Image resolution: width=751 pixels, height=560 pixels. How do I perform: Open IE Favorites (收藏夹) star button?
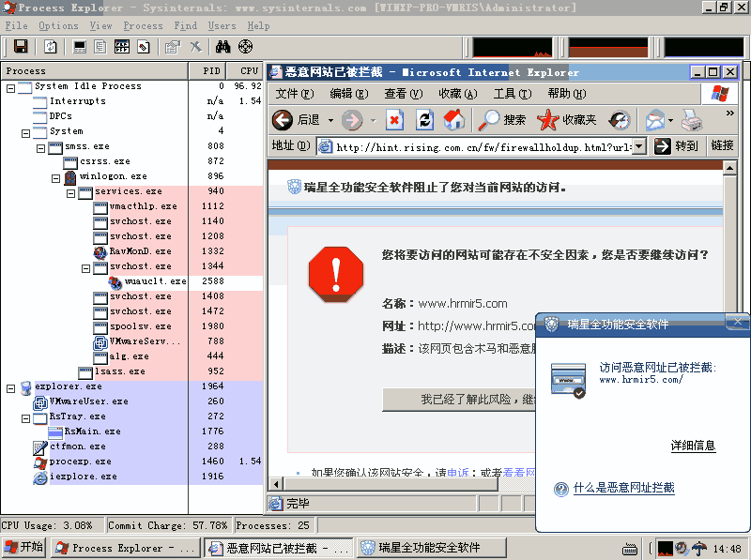[x=567, y=120]
